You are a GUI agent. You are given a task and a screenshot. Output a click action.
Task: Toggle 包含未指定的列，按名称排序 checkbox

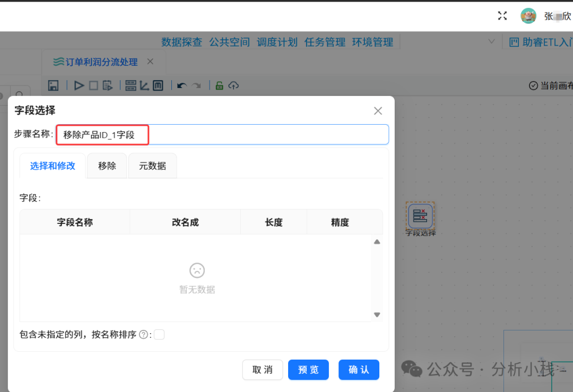[159, 335]
